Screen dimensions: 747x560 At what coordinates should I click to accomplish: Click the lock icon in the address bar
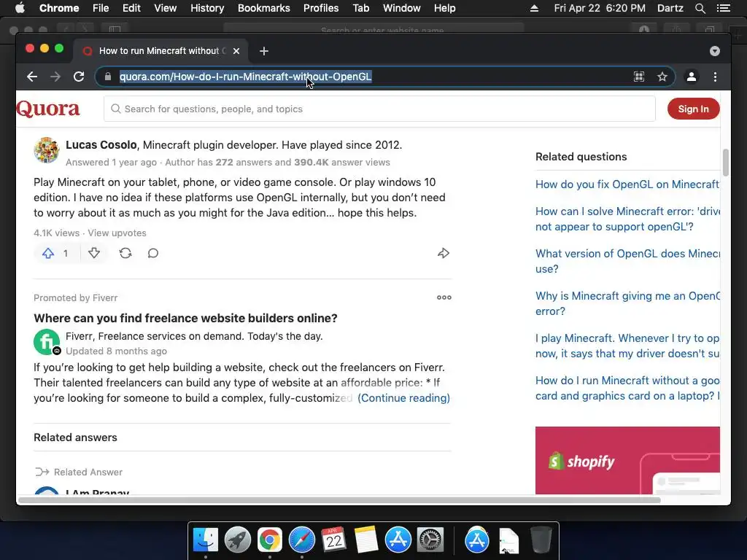(108, 77)
